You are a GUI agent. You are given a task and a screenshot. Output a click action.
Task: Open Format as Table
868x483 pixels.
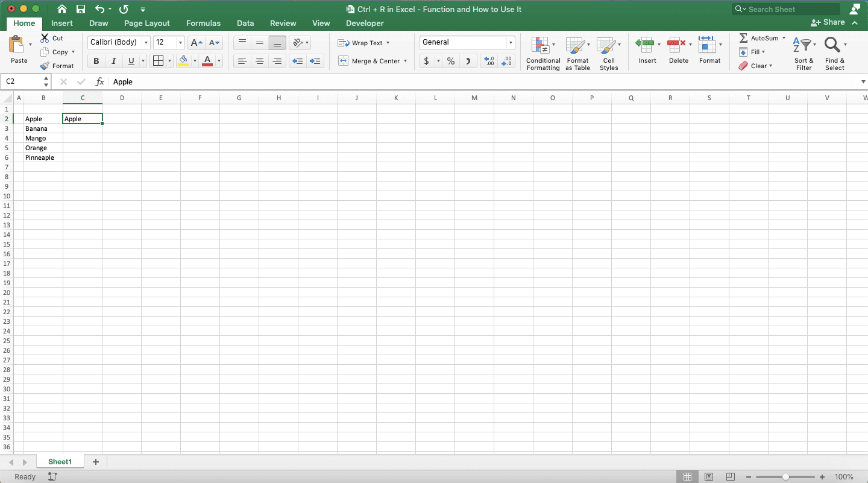click(x=577, y=53)
